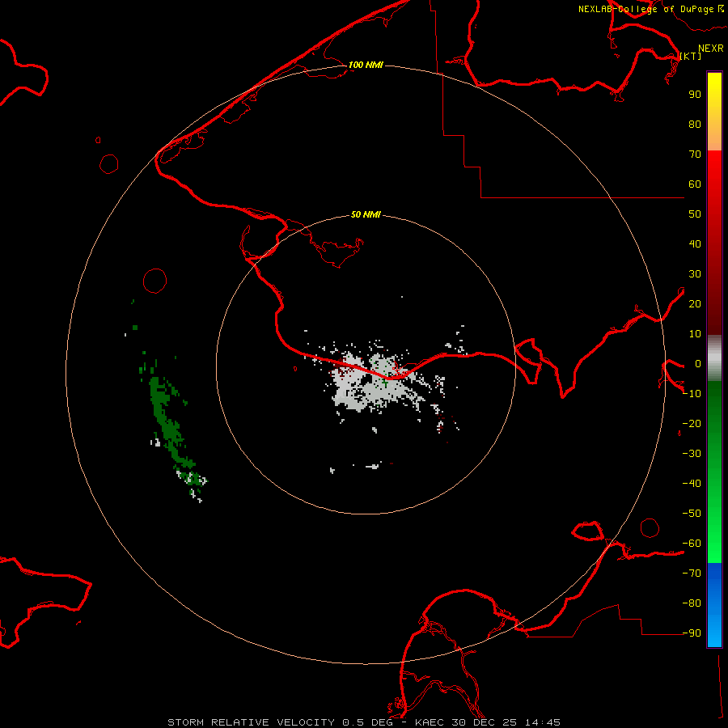Click the "NEXR" label above the scale
This screenshot has height=728, width=728.
click(710, 49)
